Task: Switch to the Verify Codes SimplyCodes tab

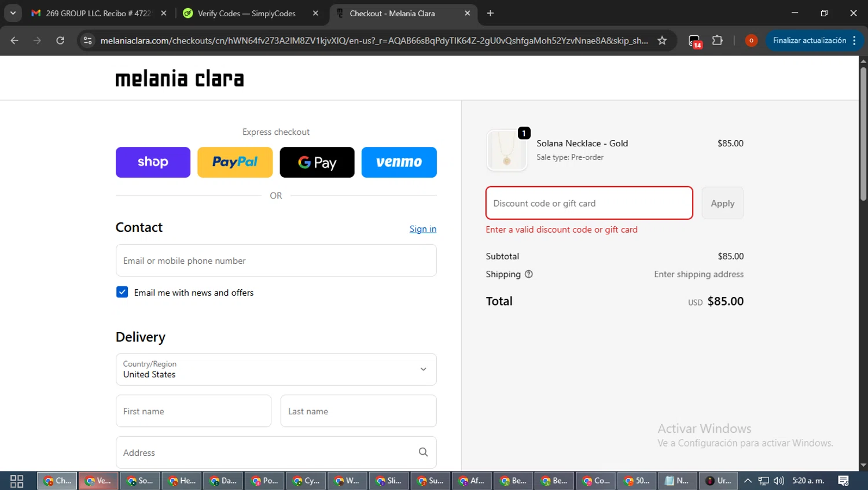Action: 247,13
